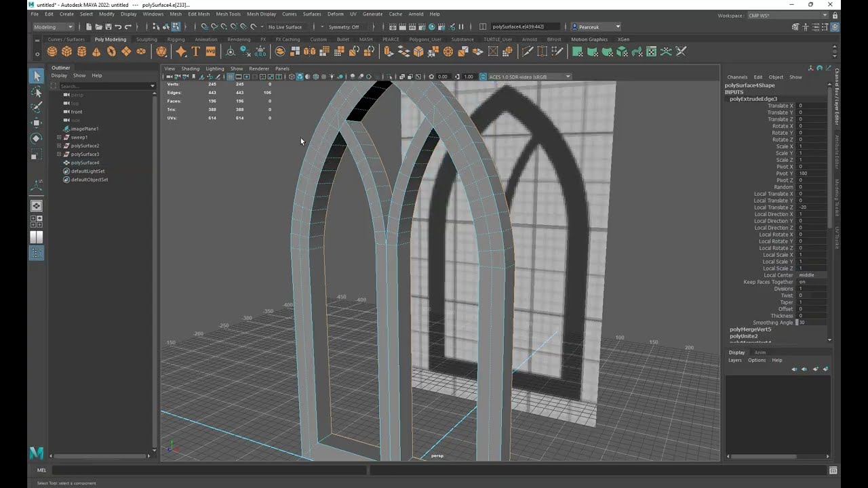868x488 pixels.
Task: Open the Outliner search filter dropdown arrow
Action: [x=153, y=86]
